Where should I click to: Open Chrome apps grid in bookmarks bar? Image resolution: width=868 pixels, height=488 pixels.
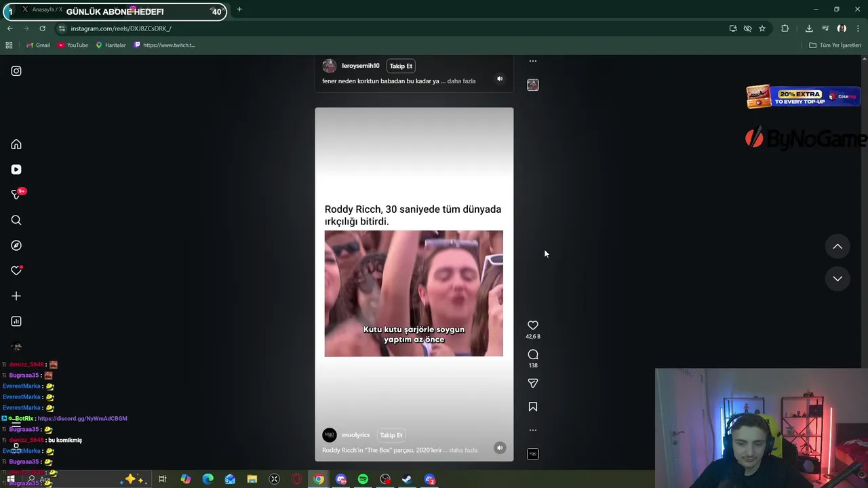pos(9,45)
